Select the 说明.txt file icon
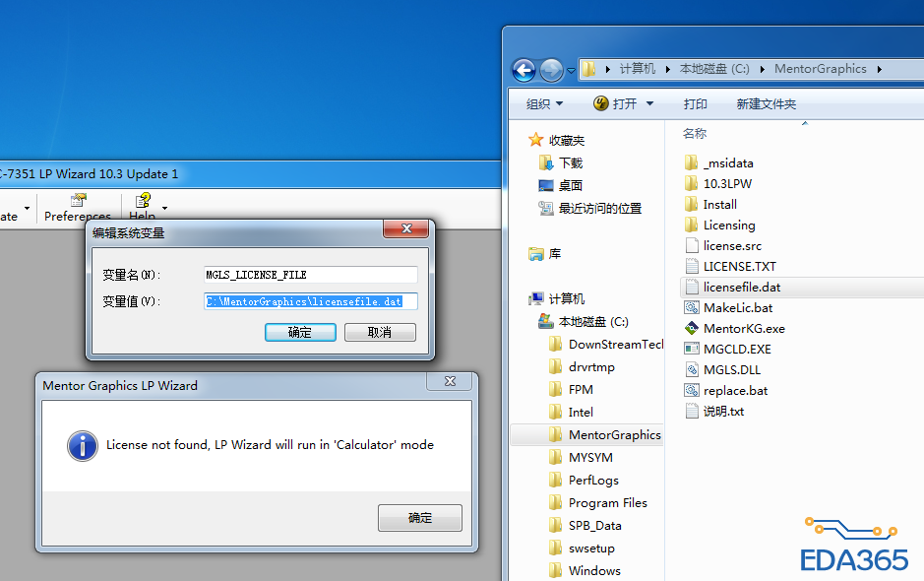Image resolution: width=924 pixels, height=581 pixels. (692, 411)
